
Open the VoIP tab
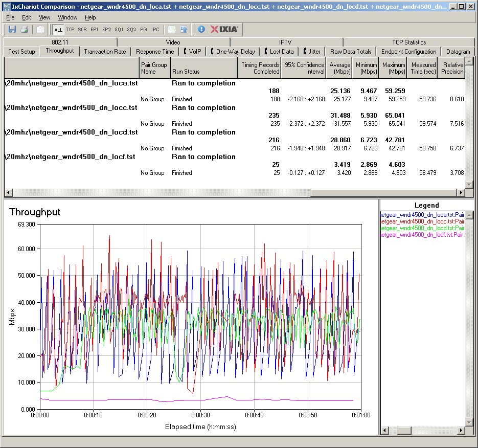[192, 52]
